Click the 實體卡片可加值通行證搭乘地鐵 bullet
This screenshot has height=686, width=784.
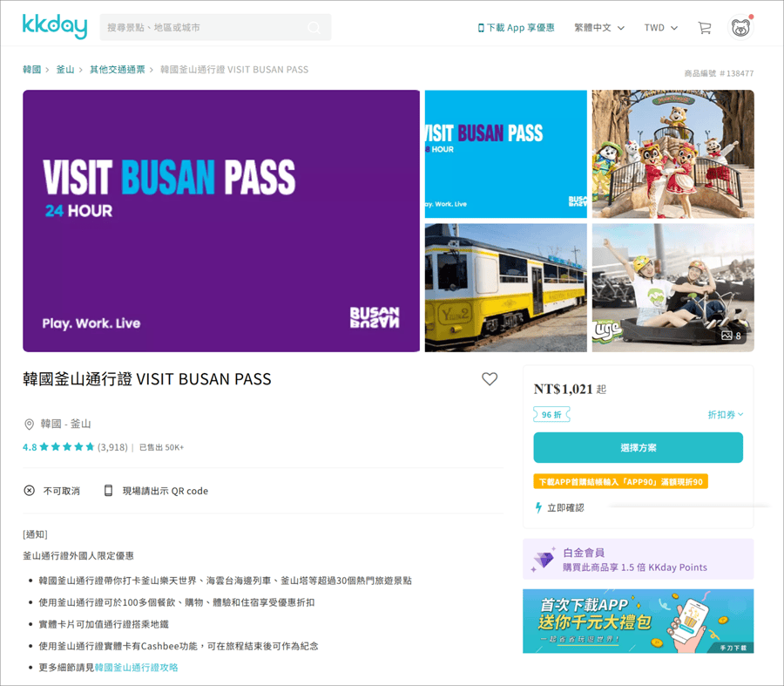tap(104, 624)
